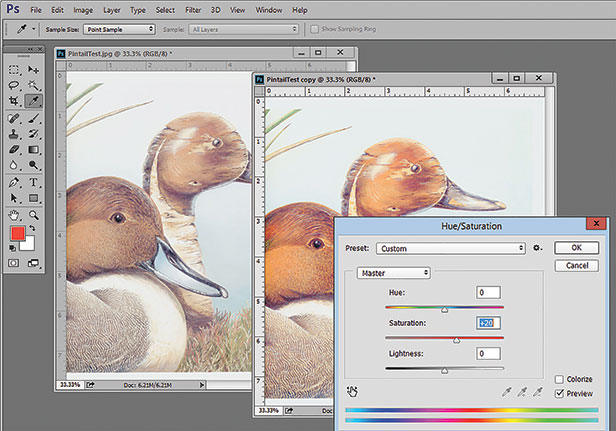Viewport: 616px width, 431px height.
Task: Open the Layer menu
Action: click(112, 10)
